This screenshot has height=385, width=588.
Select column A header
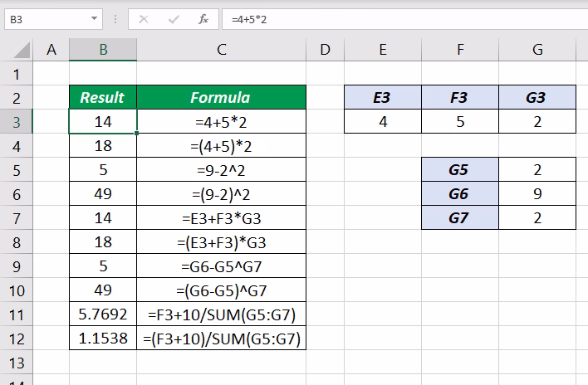pyautogui.click(x=51, y=50)
